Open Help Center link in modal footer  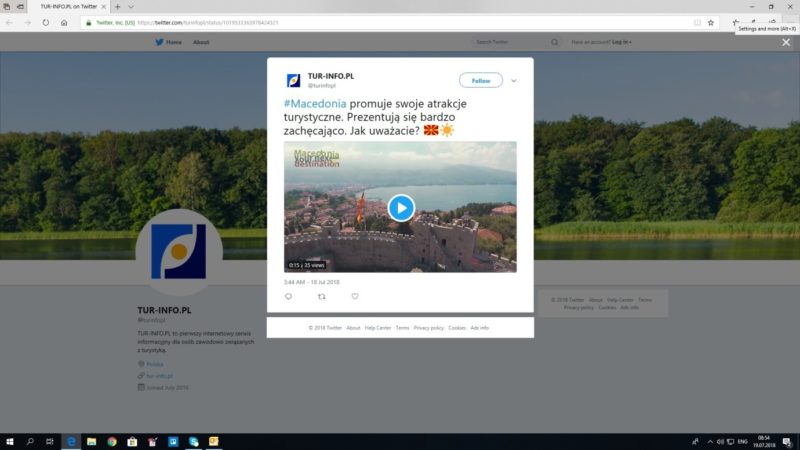[378, 328]
